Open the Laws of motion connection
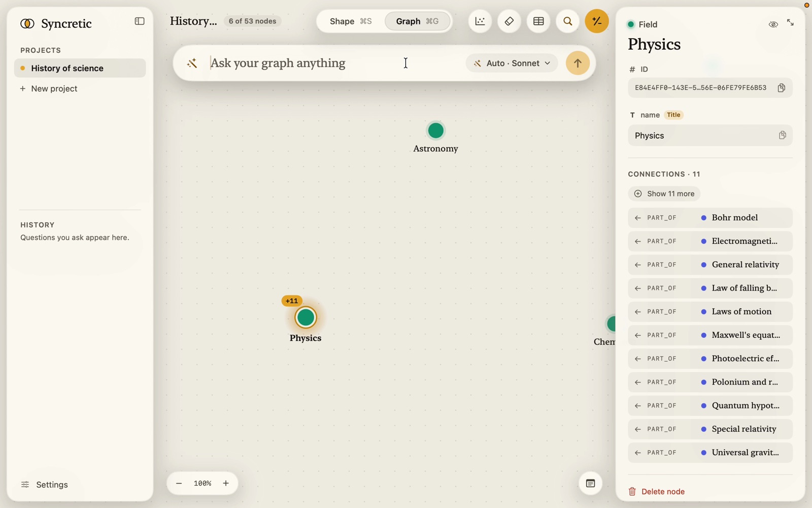This screenshot has height=508, width=812. 710,311
